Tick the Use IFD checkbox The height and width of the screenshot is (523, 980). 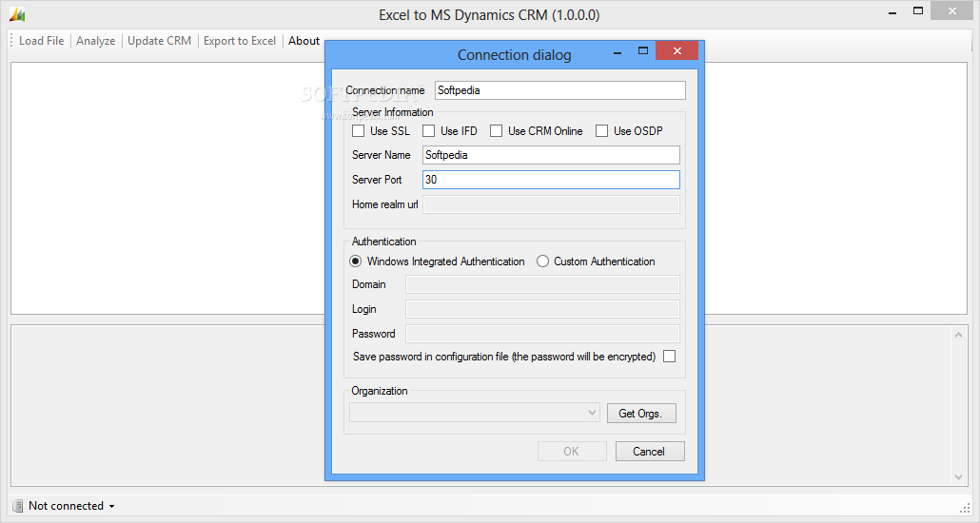(x=429, y=130)
